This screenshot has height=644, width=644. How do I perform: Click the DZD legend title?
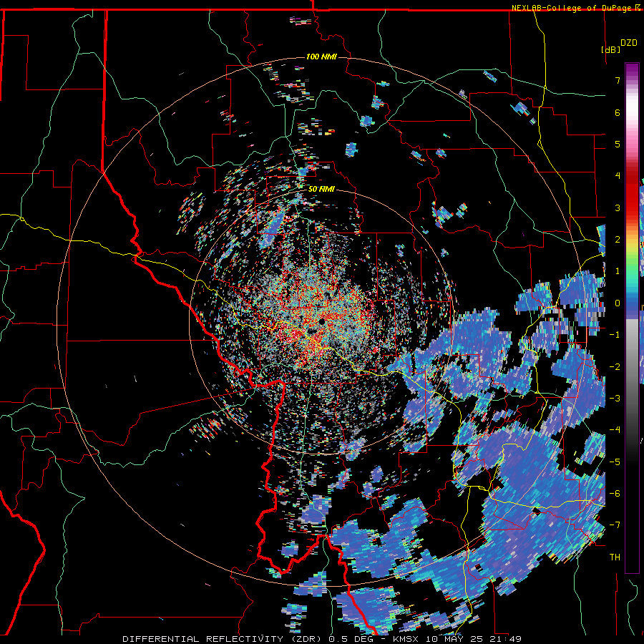628,43
